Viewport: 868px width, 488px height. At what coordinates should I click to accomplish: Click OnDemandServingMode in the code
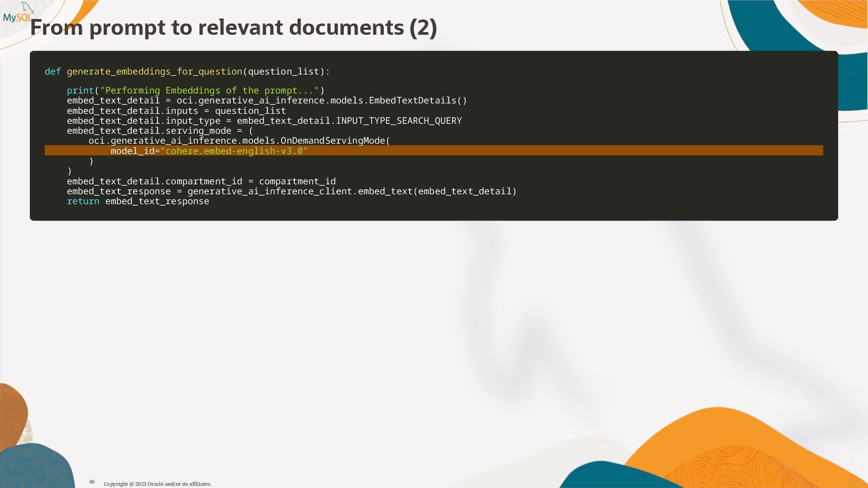pyautogui.click(x=333, y=141)
